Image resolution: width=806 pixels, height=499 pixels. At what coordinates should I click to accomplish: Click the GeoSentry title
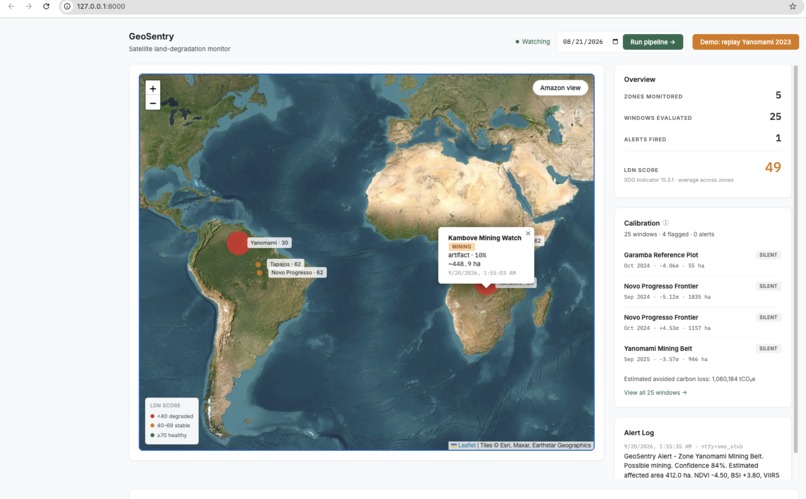click(x=151, y=36)
